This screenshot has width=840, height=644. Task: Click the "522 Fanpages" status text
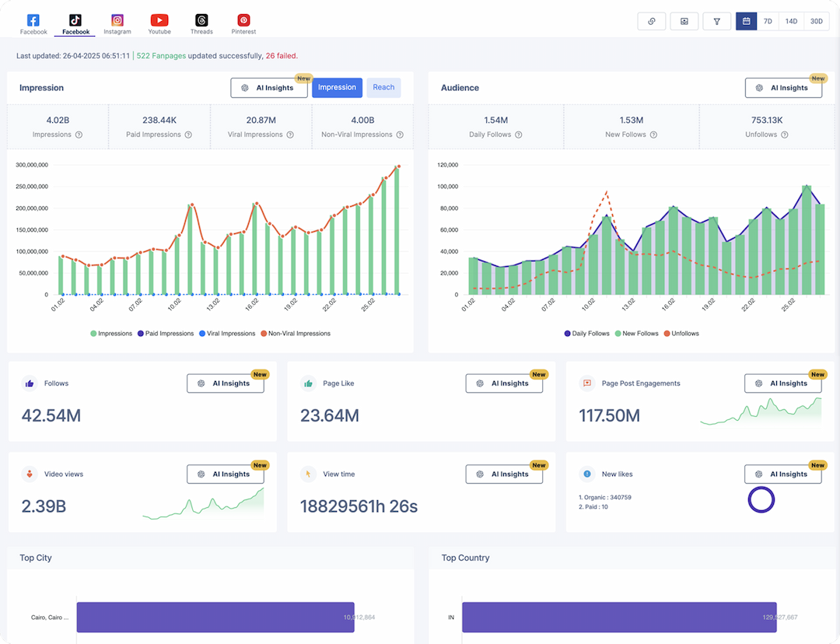(161, 56)
